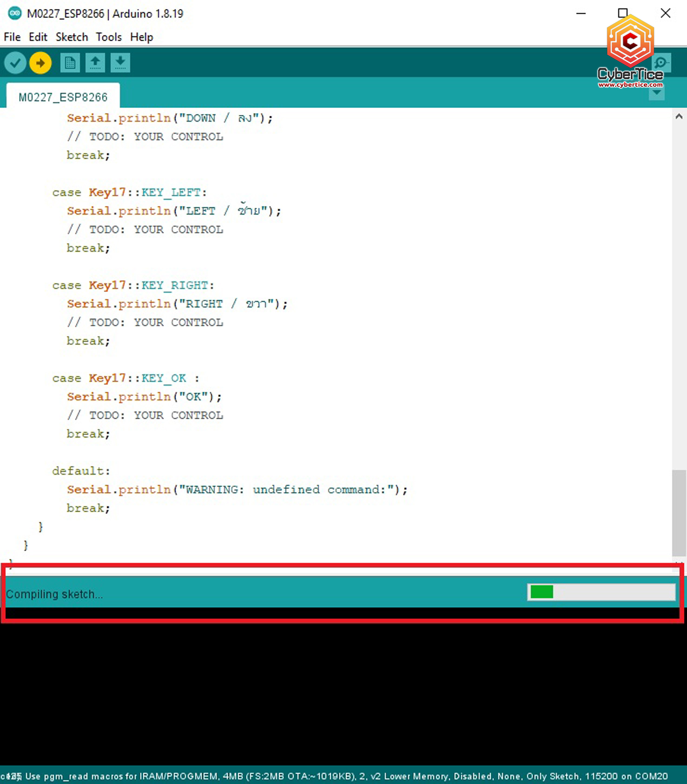Select the M0227_ESP8266 sketch tab
Viewport: 687px width, 784px height.
[x=63, y=97]
